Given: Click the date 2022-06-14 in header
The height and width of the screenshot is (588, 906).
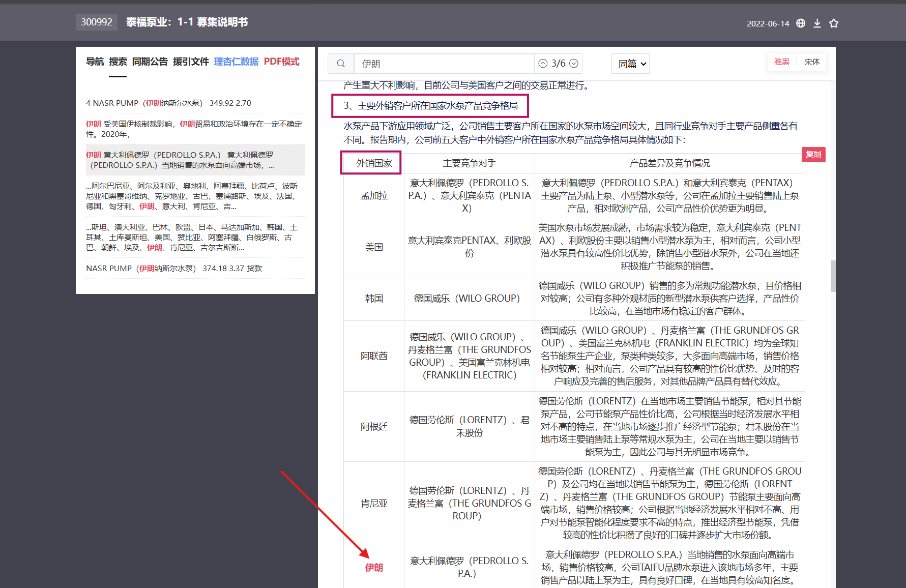Looking at the screenshot, I should (768, 23).
